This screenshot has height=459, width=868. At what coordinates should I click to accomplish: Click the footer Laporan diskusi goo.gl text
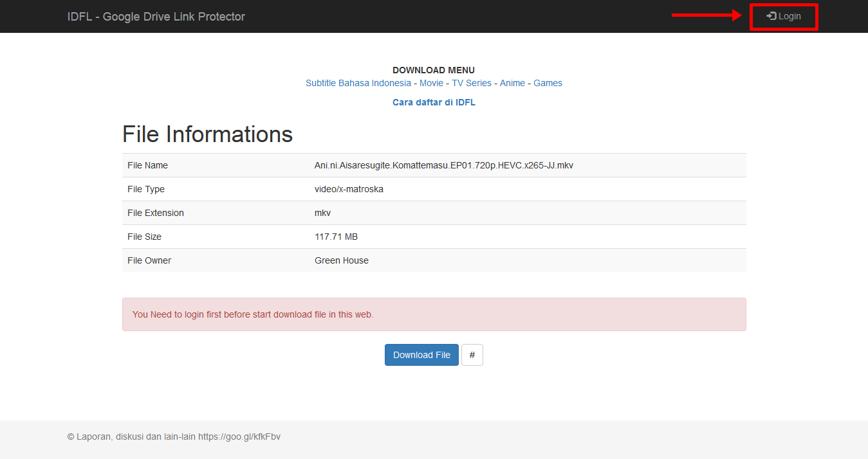174,437
